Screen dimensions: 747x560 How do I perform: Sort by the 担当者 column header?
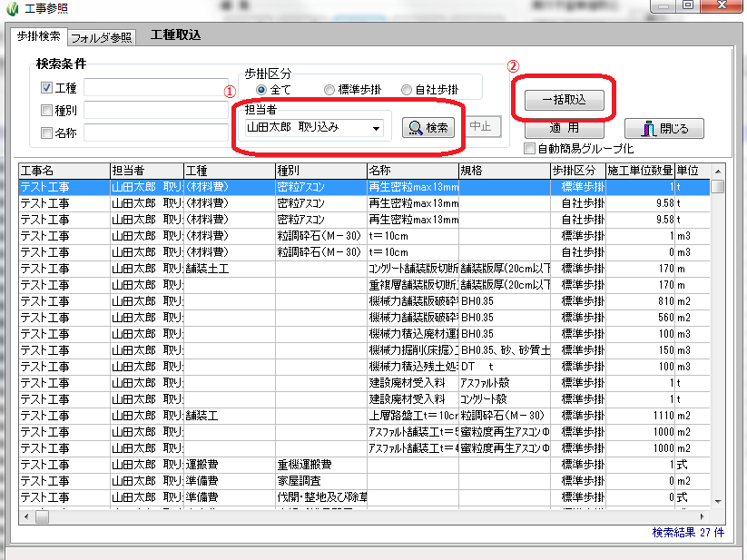pos(147,171)
